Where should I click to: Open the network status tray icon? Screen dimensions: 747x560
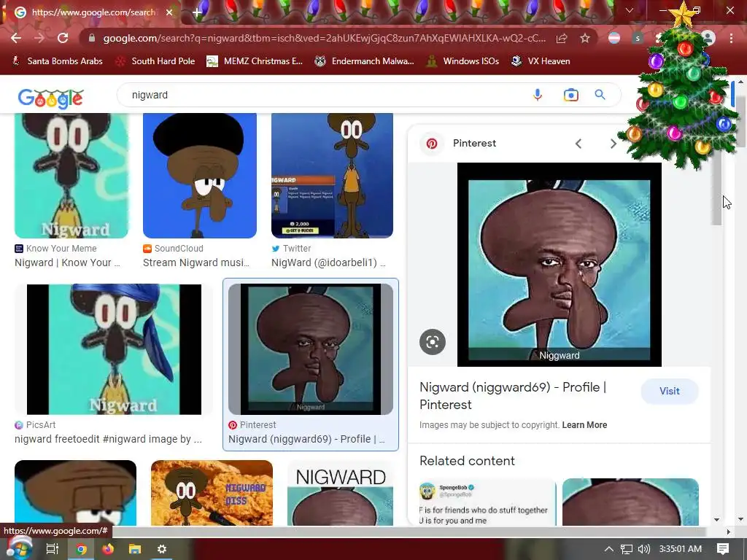[x=627, y=549]
